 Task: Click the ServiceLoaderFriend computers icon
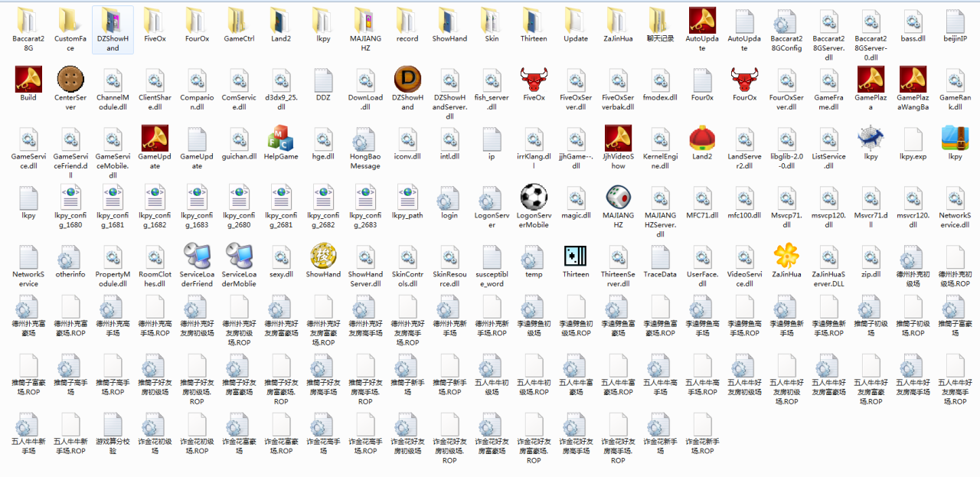[197, 256]
